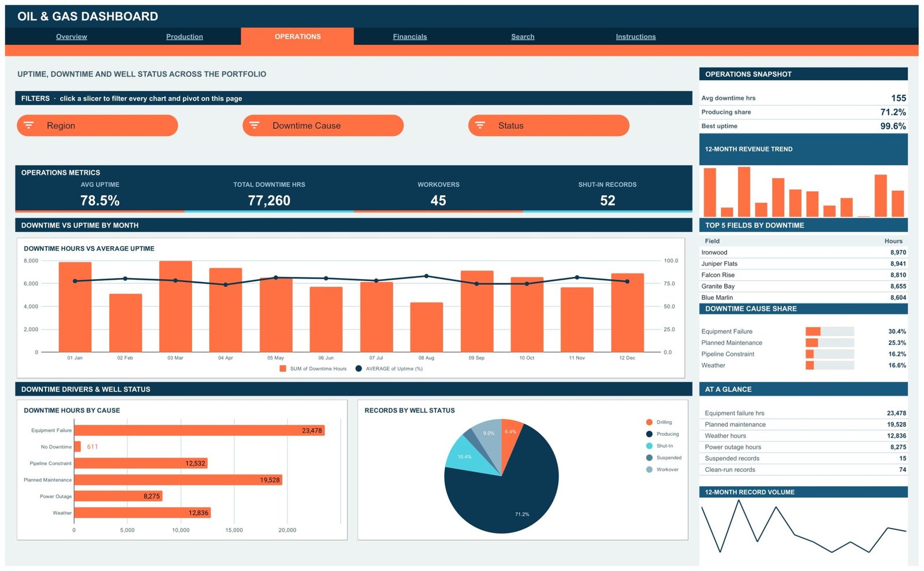Open the Region slicer dropdown
Image resolution: width=924 pixels, height=571 pixels.
pyautogui.click(x=97, y=125)
